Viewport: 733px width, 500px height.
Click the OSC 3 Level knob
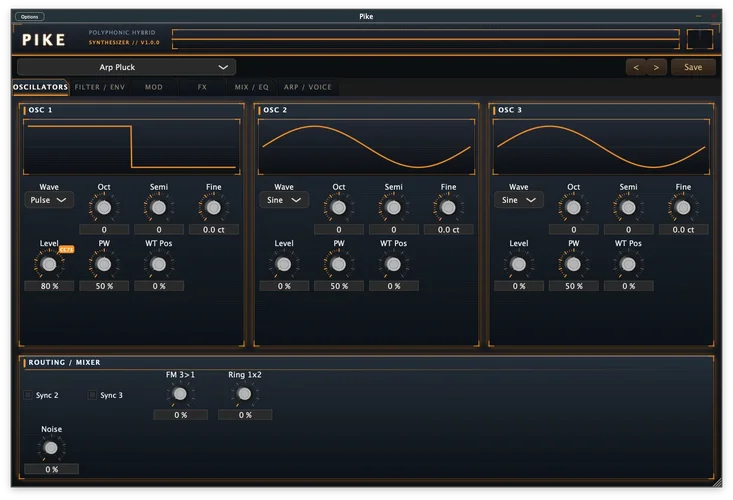click(518, 264)
